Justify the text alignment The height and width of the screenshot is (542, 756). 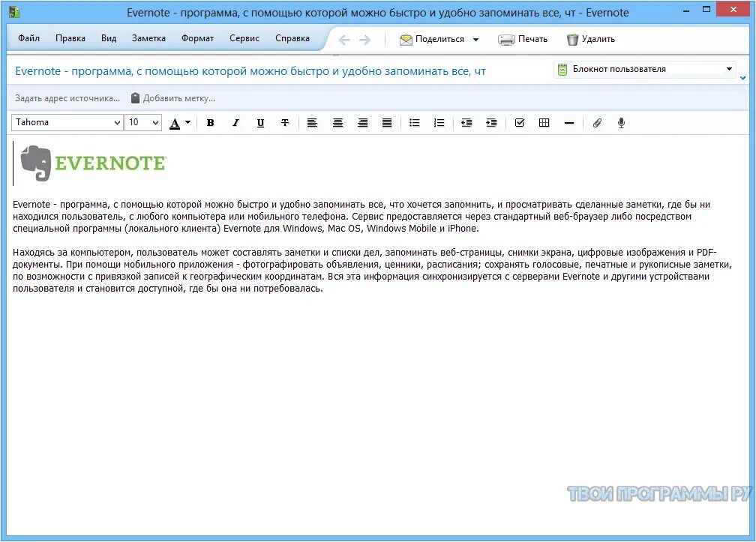point(387,123)
